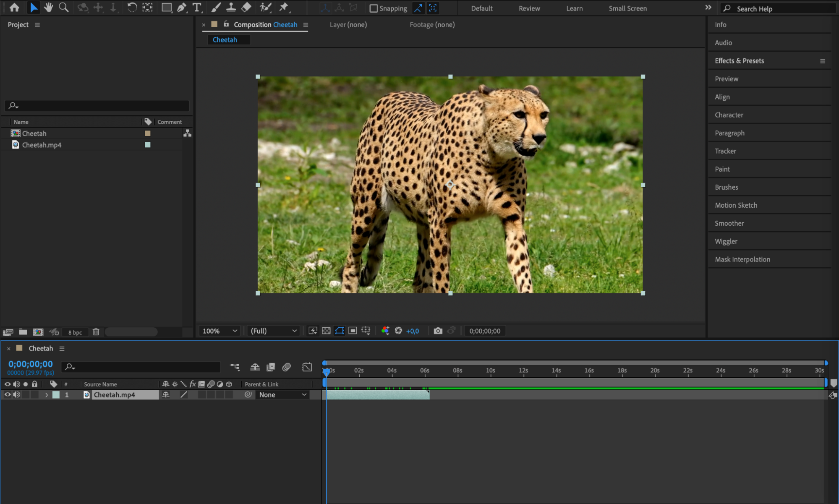This screenshot has width=839, height=504.
Task: Select the Pen tool
Action: tap(181, 7)
